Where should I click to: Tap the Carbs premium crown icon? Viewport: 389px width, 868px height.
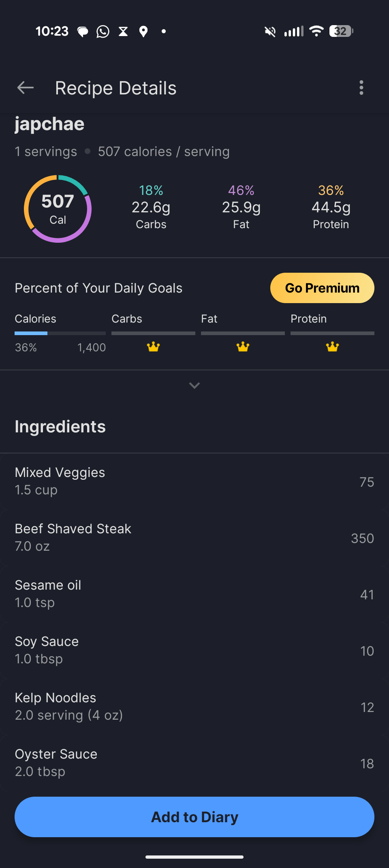point(153,347)
